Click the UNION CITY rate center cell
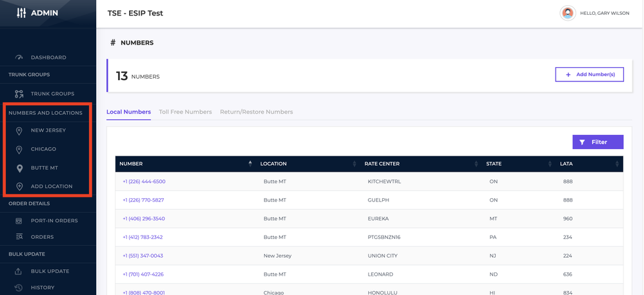The width and height of the screenshot is (644, 295). click(383, 256)
